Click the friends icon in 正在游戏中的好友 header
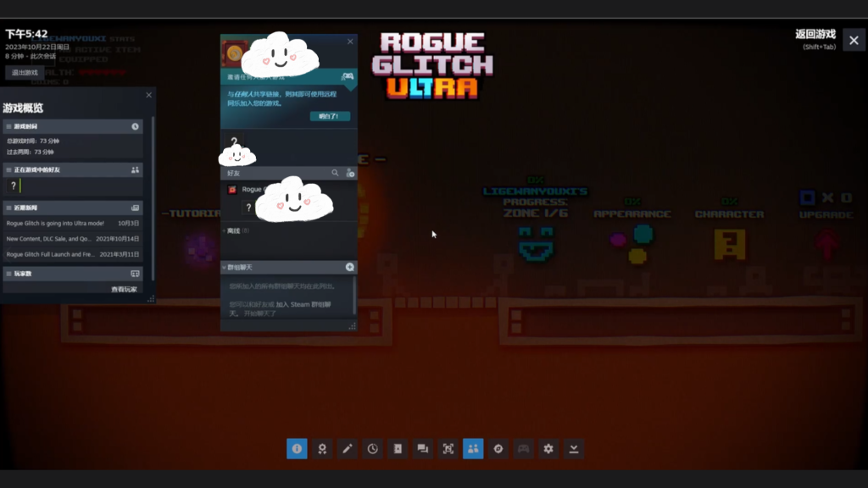Screen dimensions: 868x488 pos(135,169)
